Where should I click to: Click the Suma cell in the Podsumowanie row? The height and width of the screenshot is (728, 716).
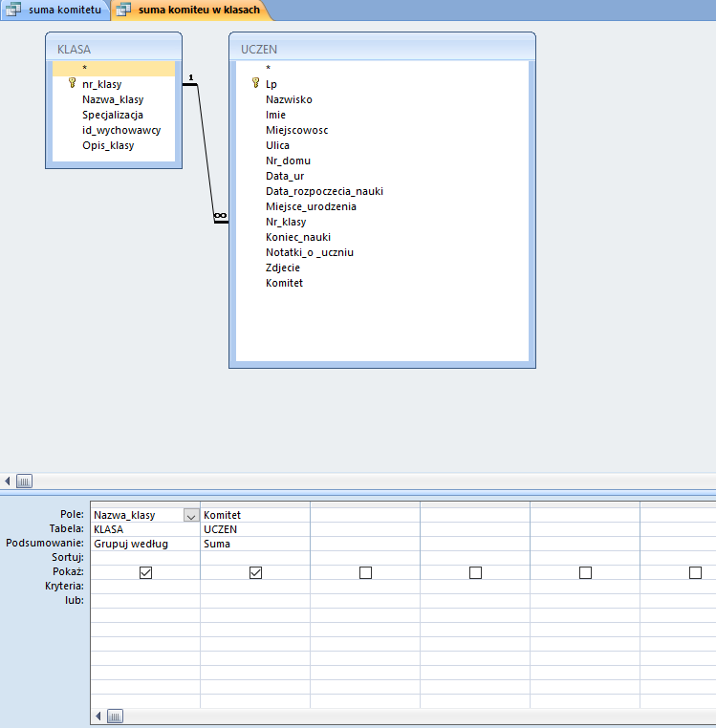pyautogui.click(x=254, y=544)
